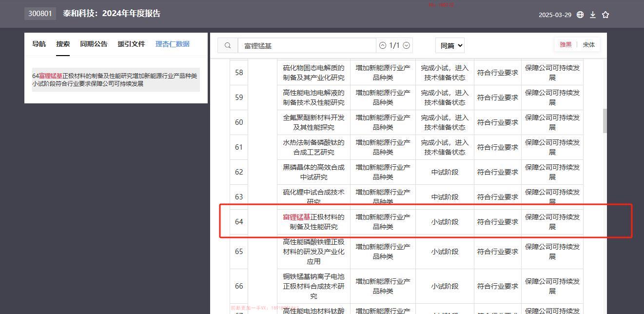The width and height of the screenshot is (644, 314).
Task: Click the document vertical scrollbar thumb
Action: 605,120
